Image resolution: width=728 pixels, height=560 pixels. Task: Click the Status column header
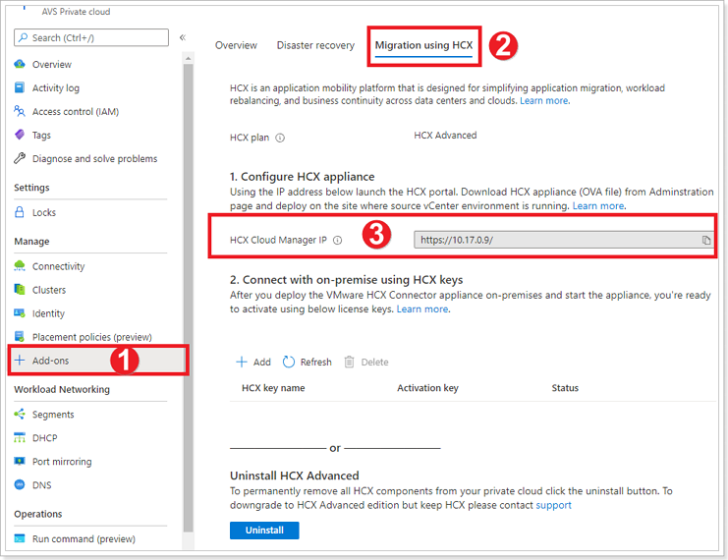pyautogui.click(x=565, y=388)
